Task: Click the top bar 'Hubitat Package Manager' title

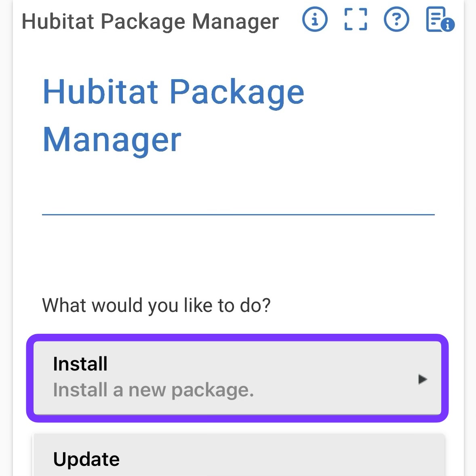Action: point(150,21)
